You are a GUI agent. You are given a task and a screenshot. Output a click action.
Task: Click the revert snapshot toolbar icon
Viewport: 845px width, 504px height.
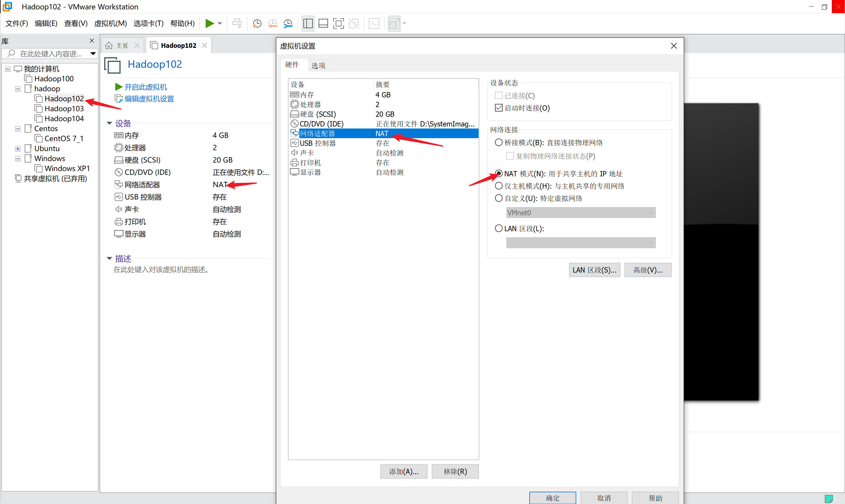(x=272, y=23)
